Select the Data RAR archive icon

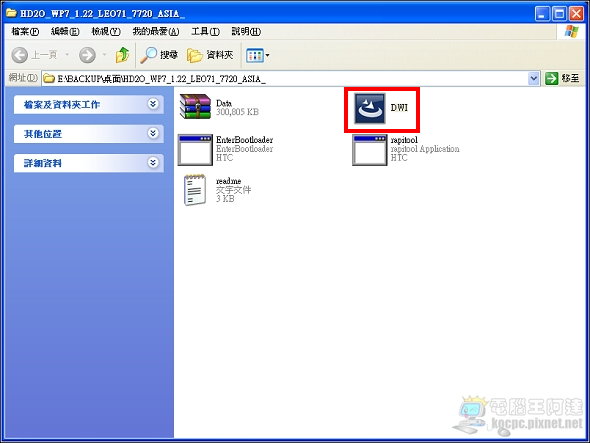195,107
